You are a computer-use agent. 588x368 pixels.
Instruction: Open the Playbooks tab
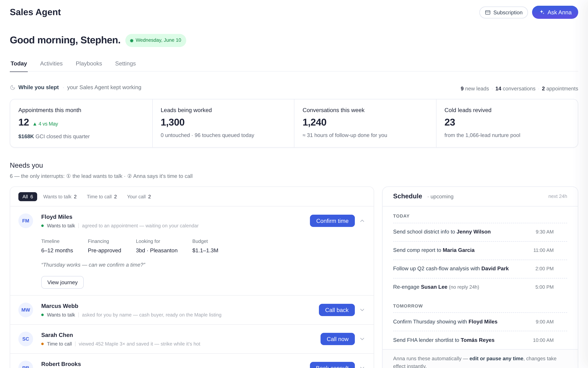coord(89,64)
